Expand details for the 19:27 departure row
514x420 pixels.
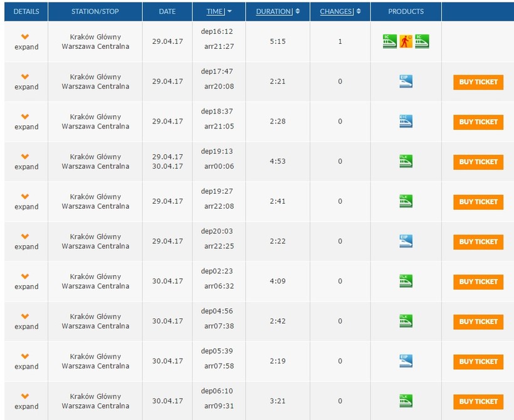point(26,202)
